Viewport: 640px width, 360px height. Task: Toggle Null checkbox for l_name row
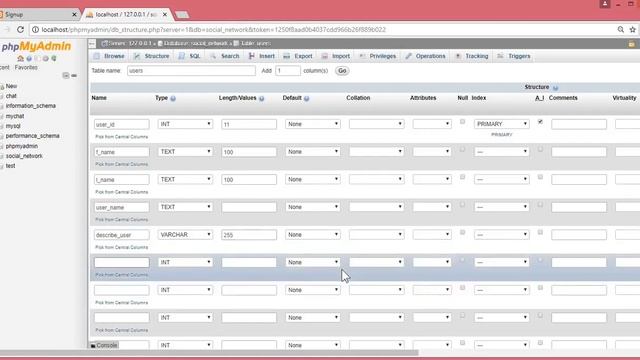462,177
